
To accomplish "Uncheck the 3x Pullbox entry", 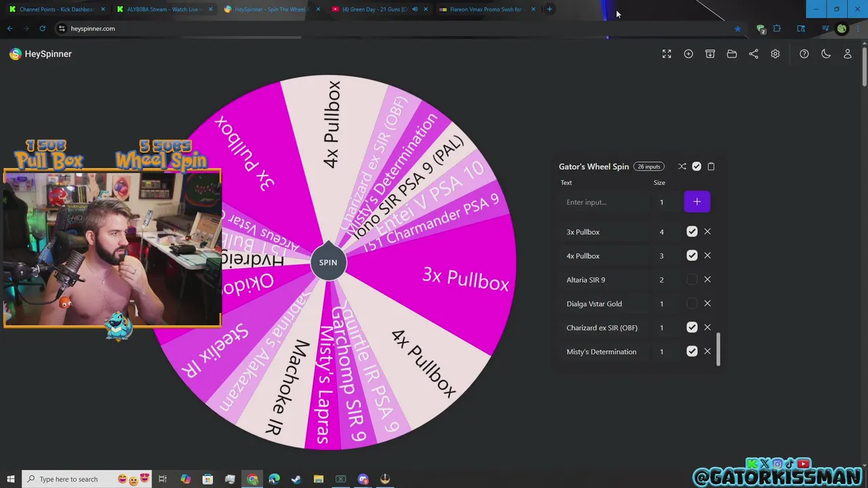I will tap(692, 232).
